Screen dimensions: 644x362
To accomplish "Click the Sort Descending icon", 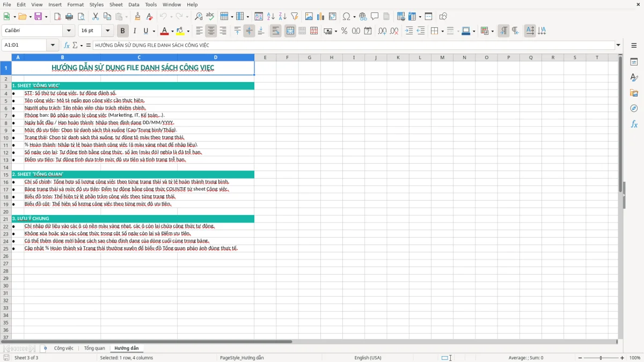I will [x=283, y=17].
